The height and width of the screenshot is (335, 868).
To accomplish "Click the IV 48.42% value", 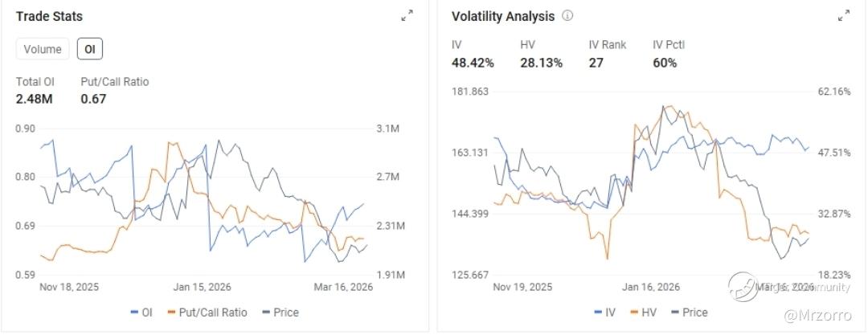I will point(473,62).
